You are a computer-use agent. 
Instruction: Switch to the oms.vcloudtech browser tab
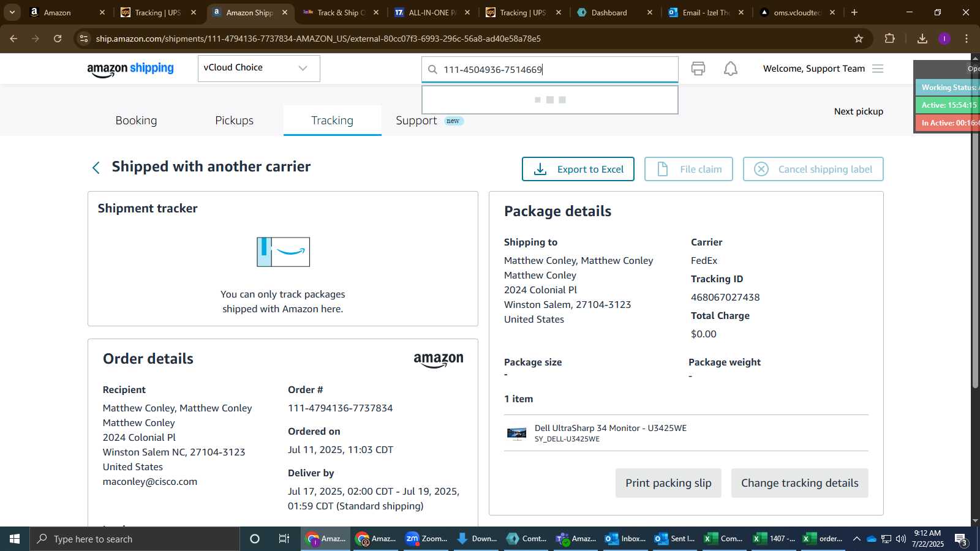[796, 12]
